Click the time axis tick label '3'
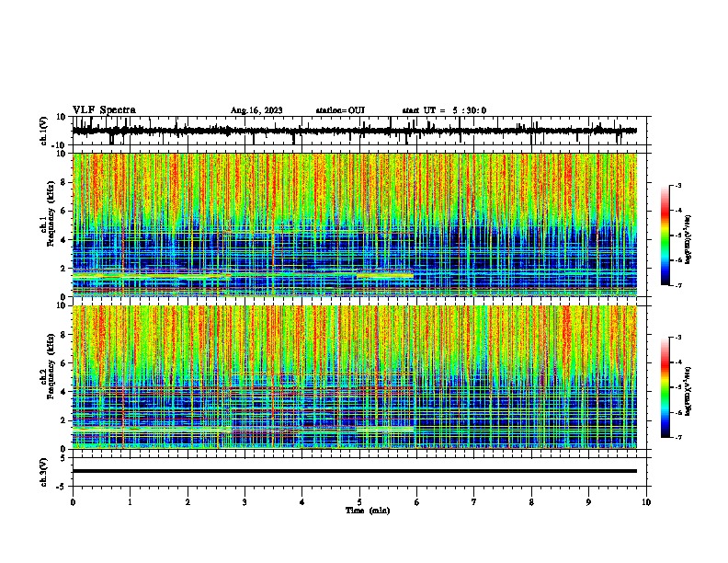The width and height of the screenshot is (728, 563). click(x=245, y=502)
